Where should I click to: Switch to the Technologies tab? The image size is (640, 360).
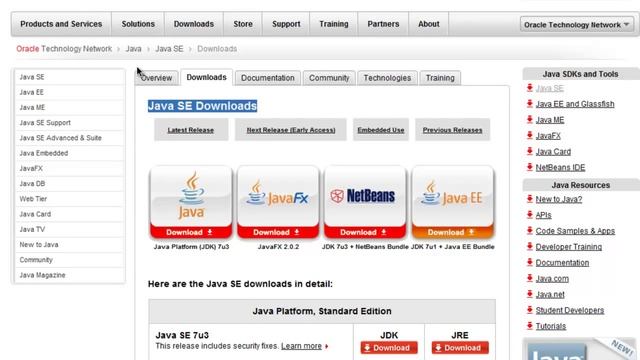pyautogui.click(x=387, y=78)
